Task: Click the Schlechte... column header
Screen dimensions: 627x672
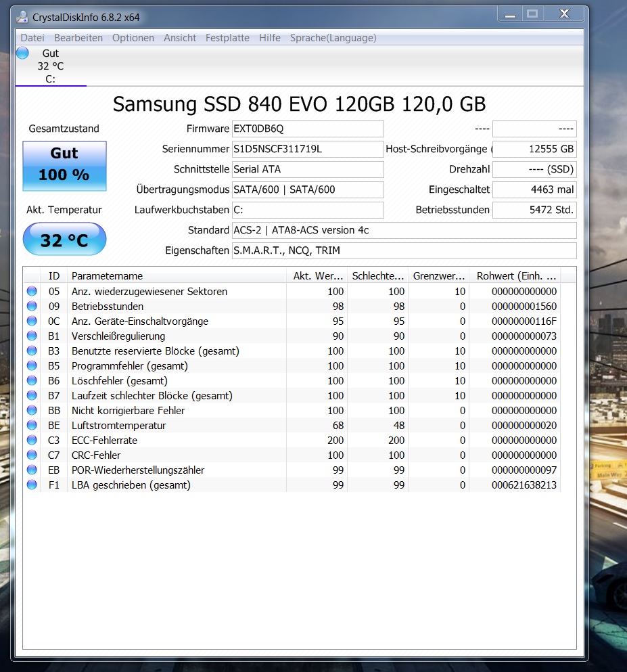Action: coord(377,276)
